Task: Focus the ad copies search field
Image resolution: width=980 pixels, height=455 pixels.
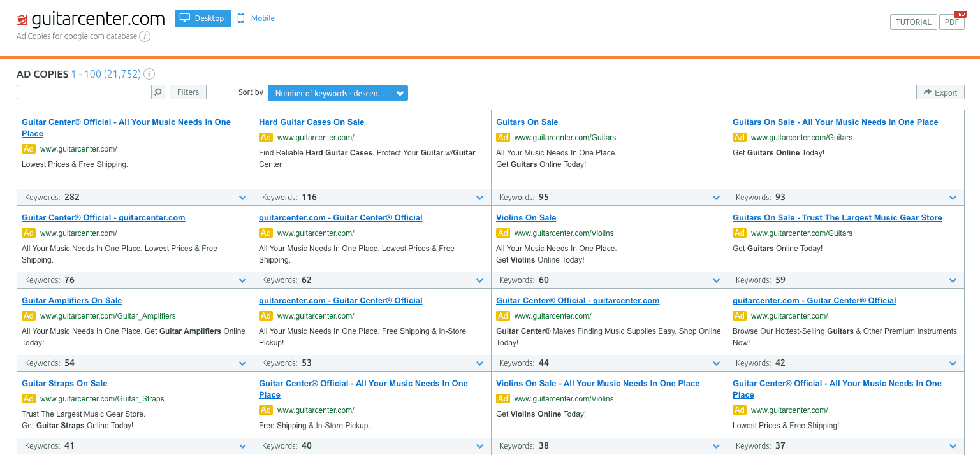Action: click(84, 92)
